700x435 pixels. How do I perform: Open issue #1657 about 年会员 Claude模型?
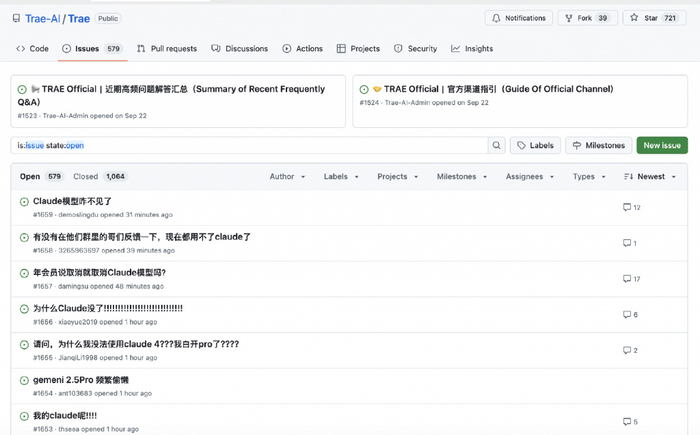pyautogui.click(x=99, y=272)
